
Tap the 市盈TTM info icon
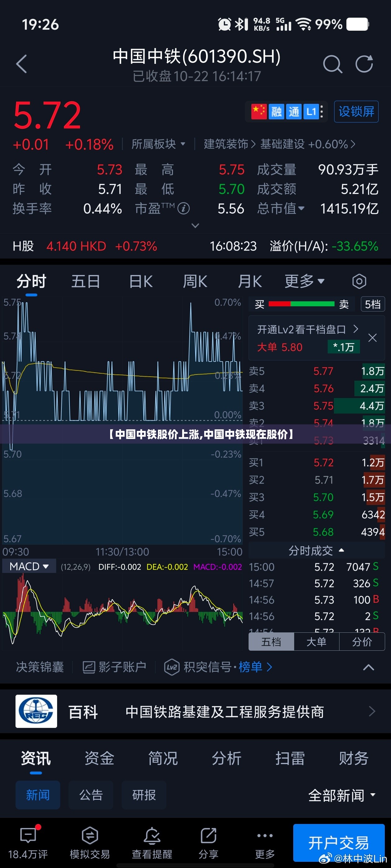[x=183, y=209]
